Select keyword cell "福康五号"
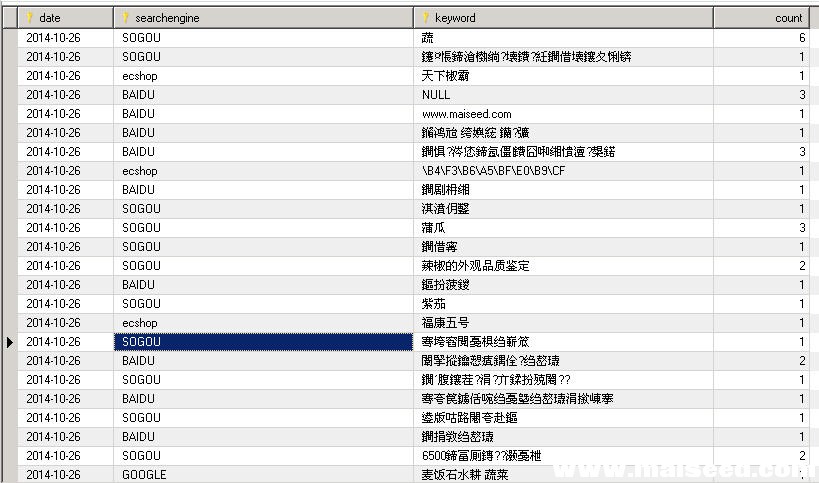This screenshot has width=819, height=483. [564, 323]
